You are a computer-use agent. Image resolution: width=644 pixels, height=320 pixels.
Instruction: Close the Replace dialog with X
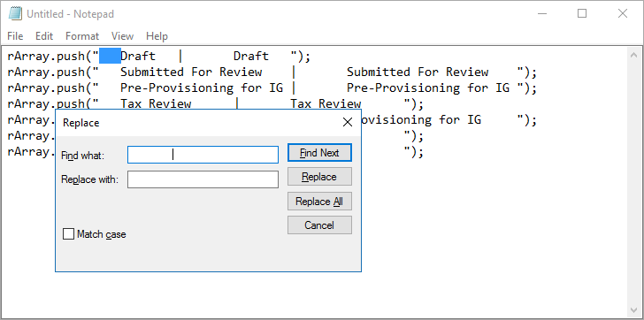348,122
